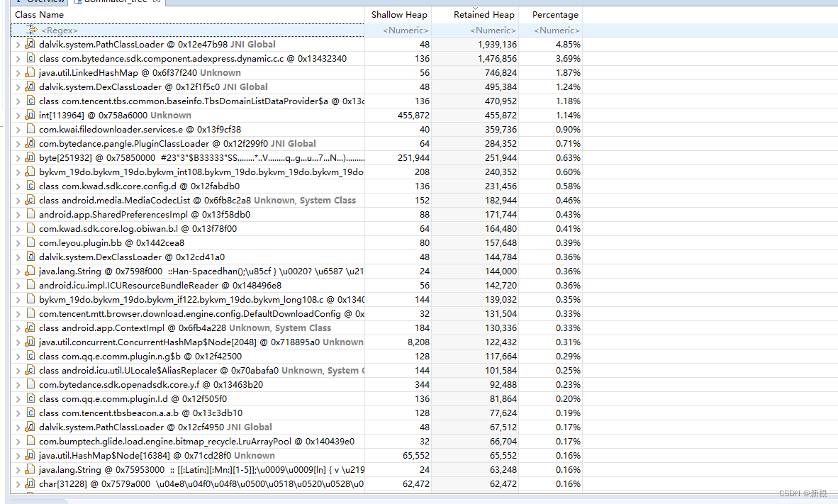Sort by the Class Name column header

pos(187,15)
